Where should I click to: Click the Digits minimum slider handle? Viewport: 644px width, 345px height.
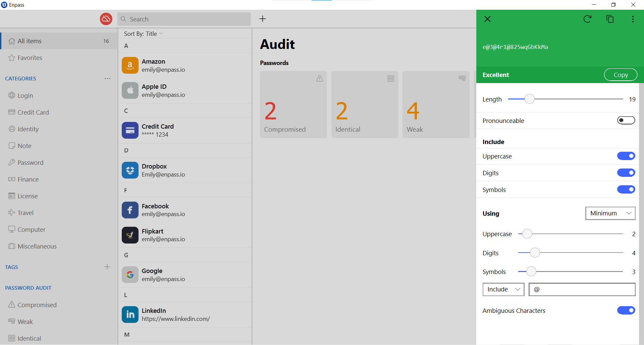535,253
